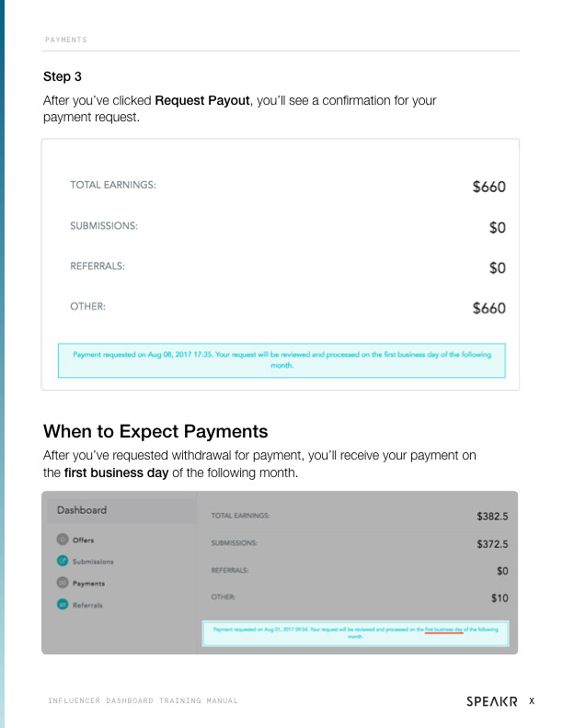Open the Offers menu item
Image resolution: width=563 pixels, height=728 pixels.
click(x=83, y=540)
